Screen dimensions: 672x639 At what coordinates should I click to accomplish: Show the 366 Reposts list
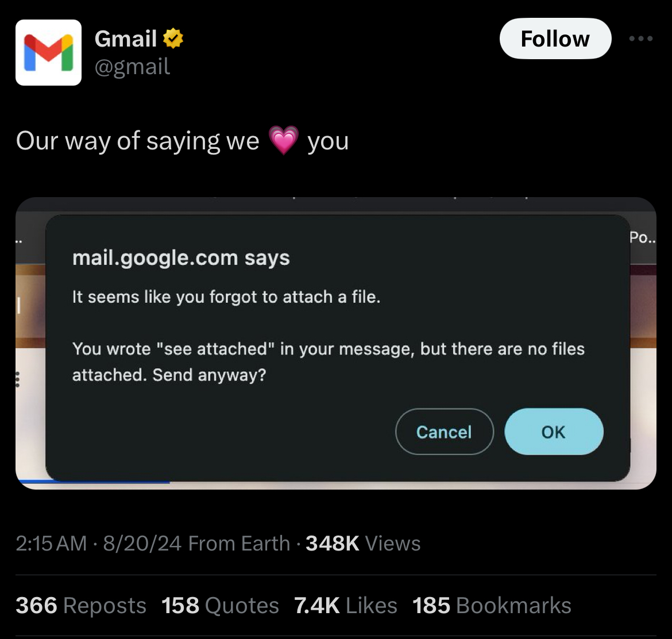tap(81, 605)
